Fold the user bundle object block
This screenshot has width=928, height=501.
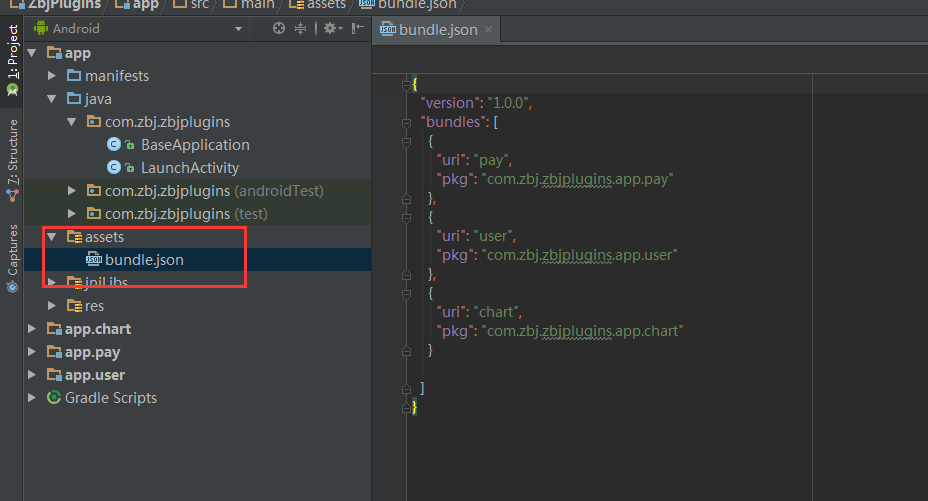click(406, 218)
